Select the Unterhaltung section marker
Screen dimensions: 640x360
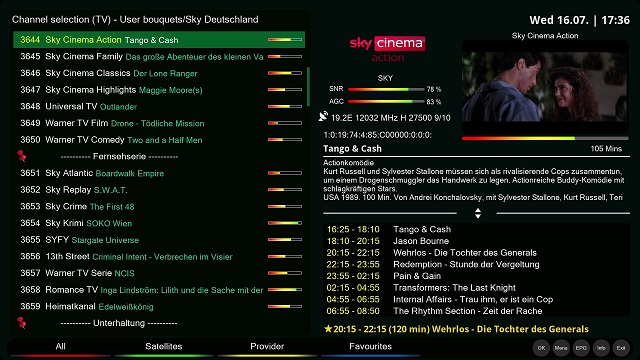(x=159, y=323)
